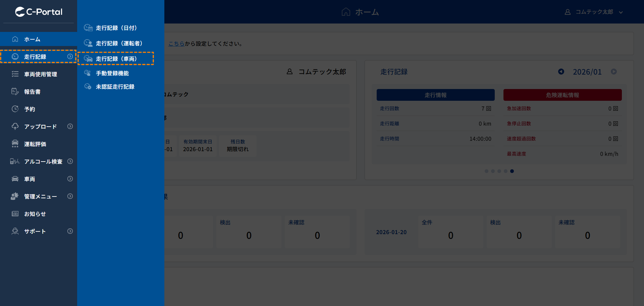Screen dimensions: 644x306
Task: Click the 未認証走行記録 submenu icon
Action: pos(88,87)
